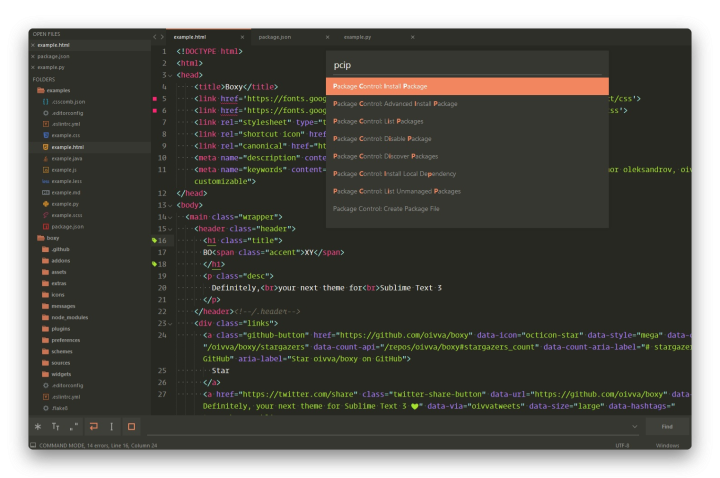The height and width of the screenshot is (478, 720).
Task: Click the tab navigation left arrow
Action: pyautogui.click(x=155, y=36)
